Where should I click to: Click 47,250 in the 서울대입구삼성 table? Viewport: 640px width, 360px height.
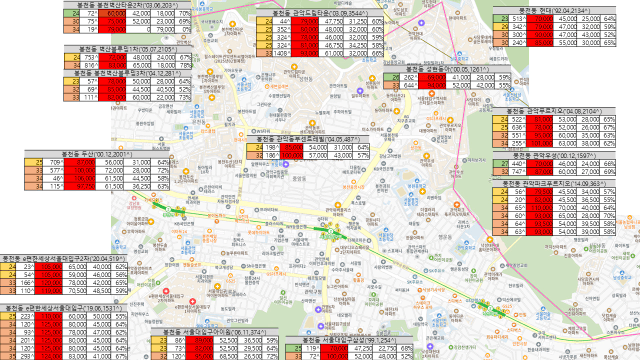360,348
